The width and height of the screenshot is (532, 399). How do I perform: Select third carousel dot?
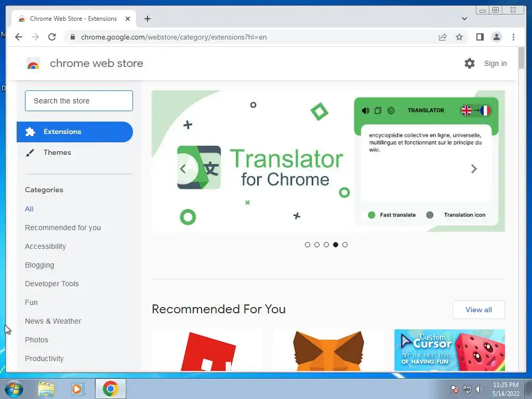[326, 245]
